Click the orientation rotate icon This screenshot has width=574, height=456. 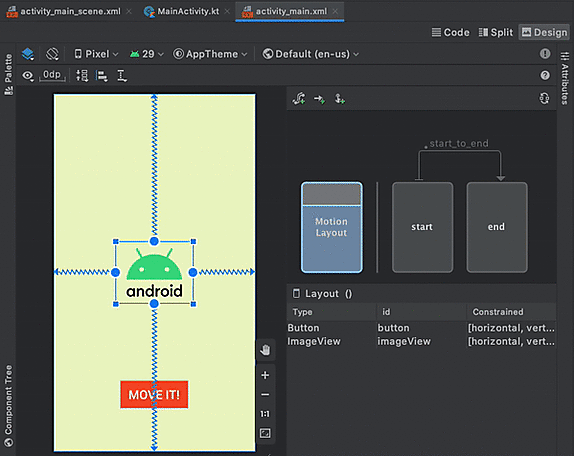pos(52,54)
